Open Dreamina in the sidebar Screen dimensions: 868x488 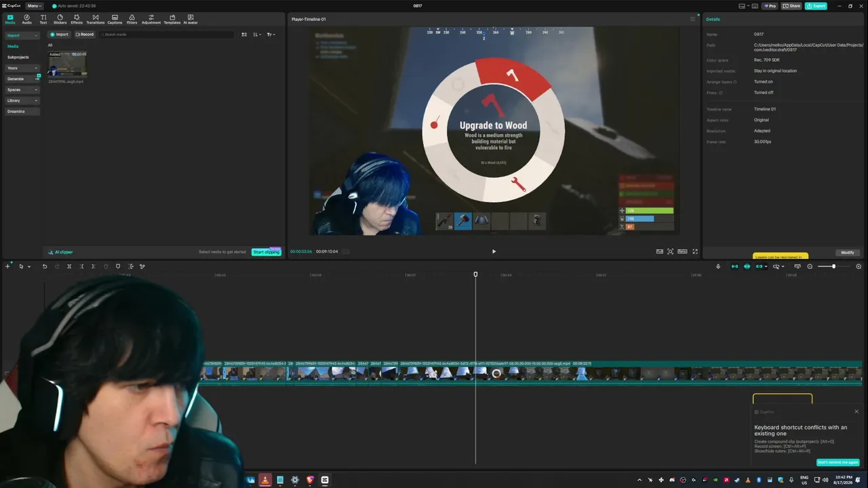point(22,111)
